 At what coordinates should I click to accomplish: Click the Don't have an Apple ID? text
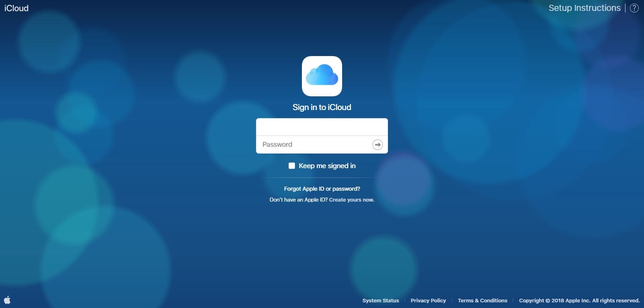[x=299, y=200]
